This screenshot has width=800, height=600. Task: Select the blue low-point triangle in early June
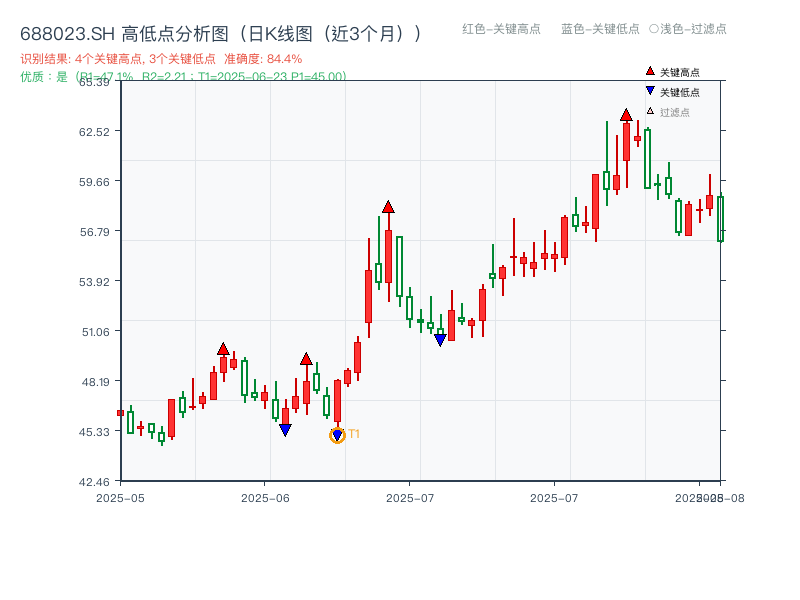[285, 428]
